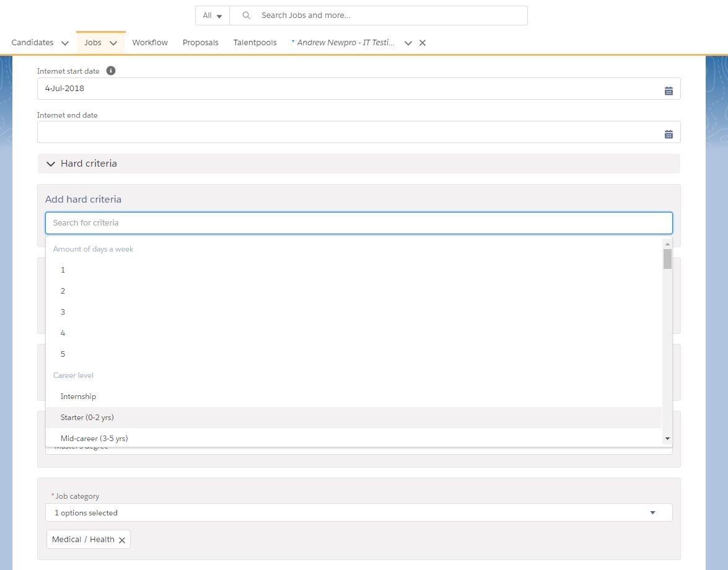Open calendar picker for Internet start date
The image size is (728, 570).
(x=668, y=91)
